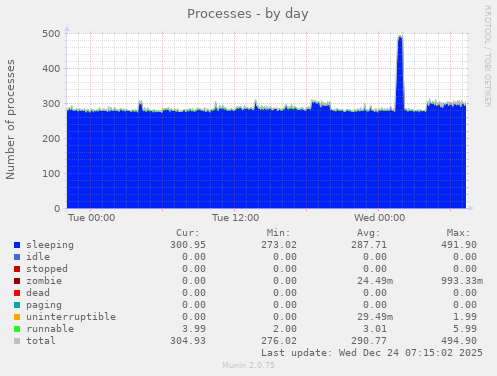Click the 'uninterruptible' legend label

pyautogui.click(x=71, y=317)
